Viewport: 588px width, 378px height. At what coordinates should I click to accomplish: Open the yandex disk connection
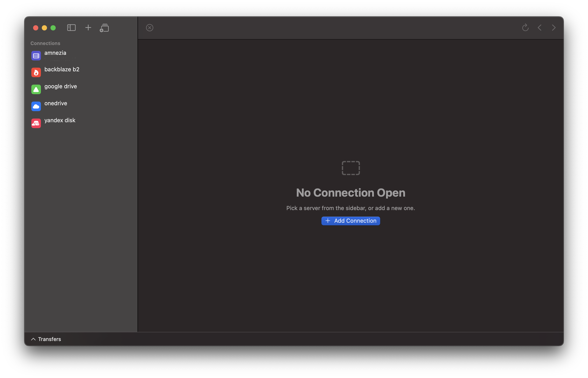(81, 123)
